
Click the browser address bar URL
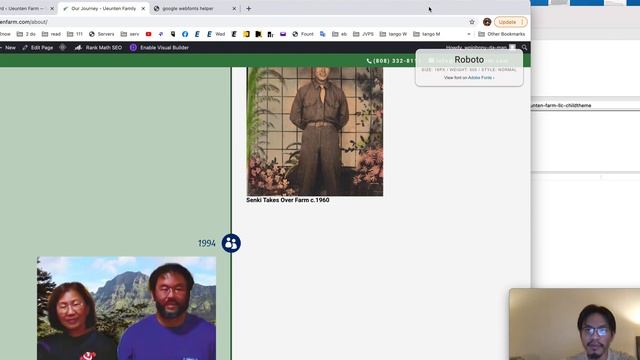click(24, 22)
